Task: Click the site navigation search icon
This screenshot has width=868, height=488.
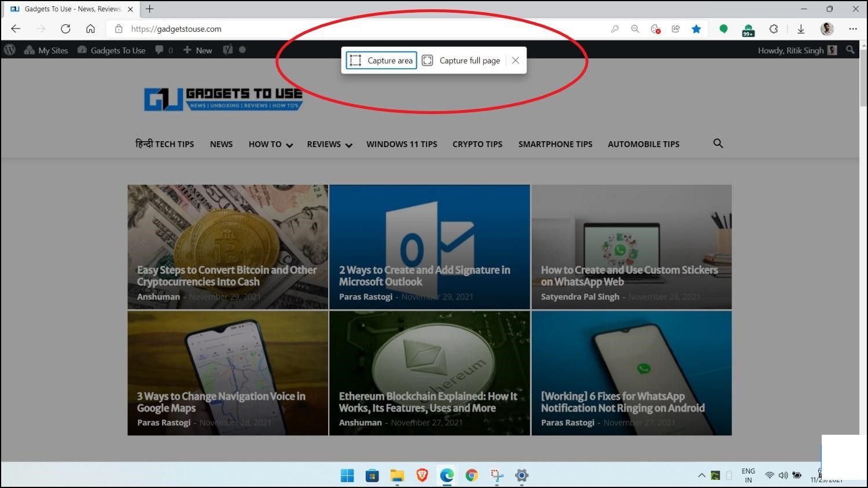Action: 718,143
